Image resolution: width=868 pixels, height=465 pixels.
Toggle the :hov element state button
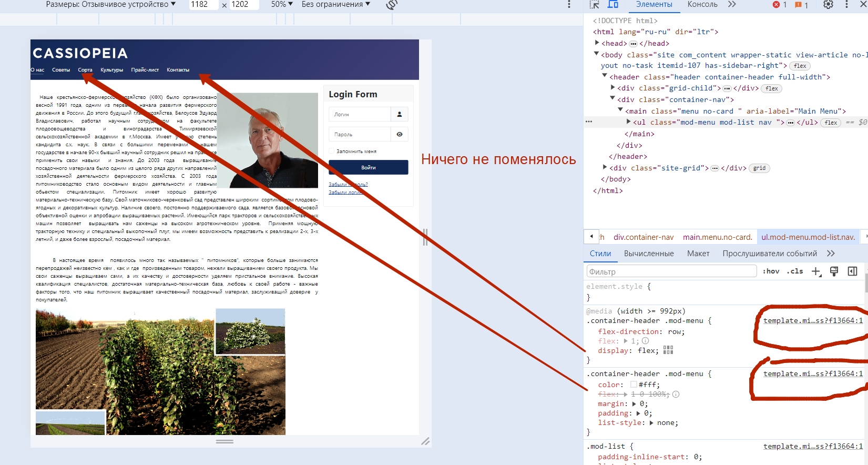coord(771,271)
